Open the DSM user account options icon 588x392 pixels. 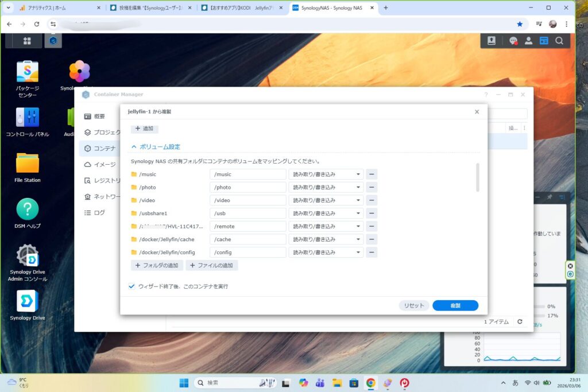(x=528, y=41)
